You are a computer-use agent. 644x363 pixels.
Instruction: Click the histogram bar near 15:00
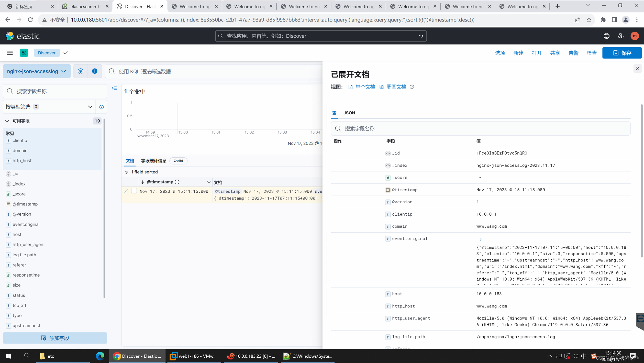click(178, 118)
